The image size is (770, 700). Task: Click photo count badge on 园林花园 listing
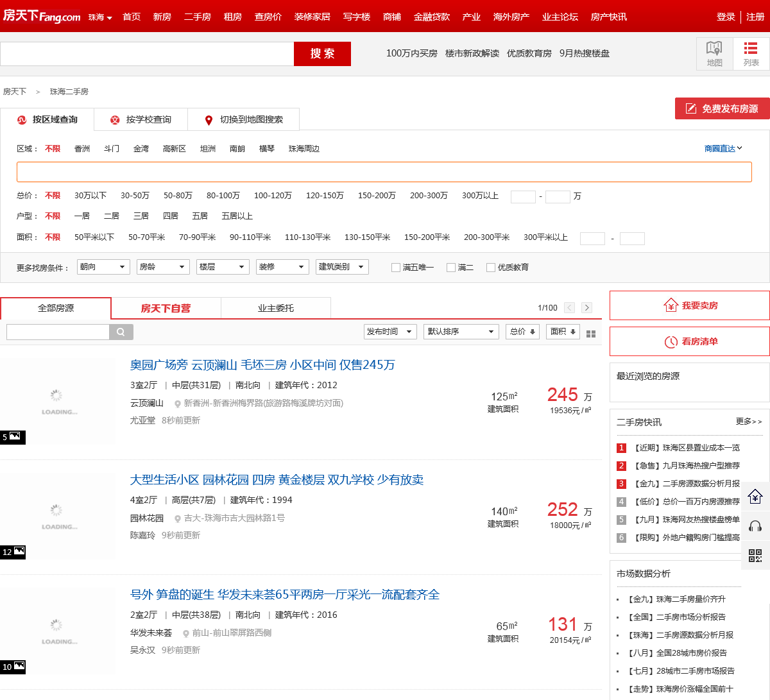tap(13, 552)
